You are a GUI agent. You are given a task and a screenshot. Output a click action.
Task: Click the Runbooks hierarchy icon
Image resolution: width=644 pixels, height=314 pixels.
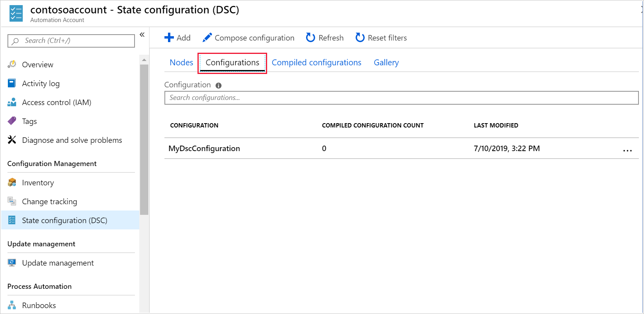[x=12, y=305]
